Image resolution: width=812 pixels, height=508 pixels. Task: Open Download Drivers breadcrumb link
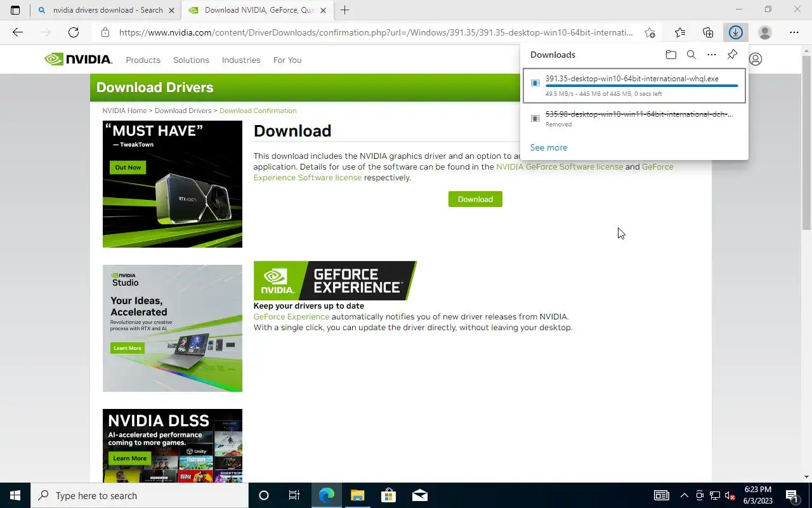[x=183, y=110]
